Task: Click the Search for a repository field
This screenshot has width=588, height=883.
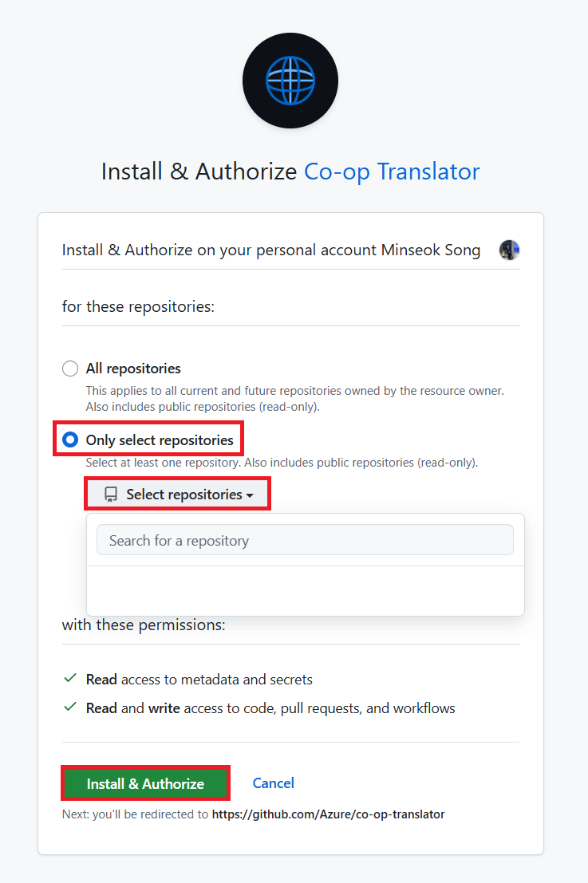Action: (x=305, y=540)
